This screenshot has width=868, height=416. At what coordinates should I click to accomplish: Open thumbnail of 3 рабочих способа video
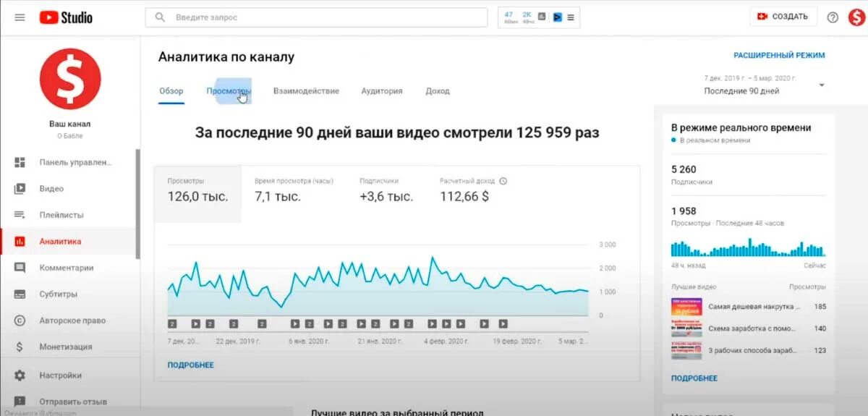[x=686, y=350]
